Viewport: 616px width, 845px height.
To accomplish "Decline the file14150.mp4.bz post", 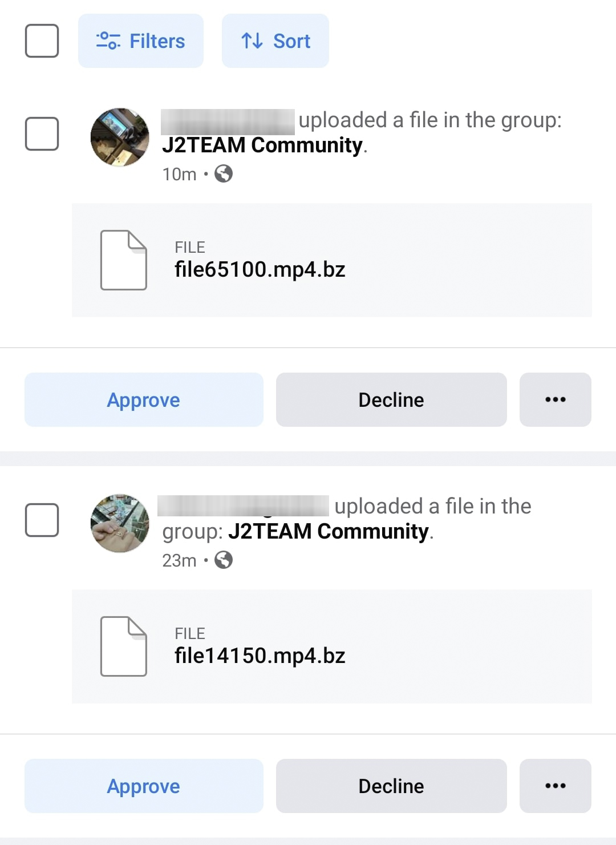I will tap(391, 786).
